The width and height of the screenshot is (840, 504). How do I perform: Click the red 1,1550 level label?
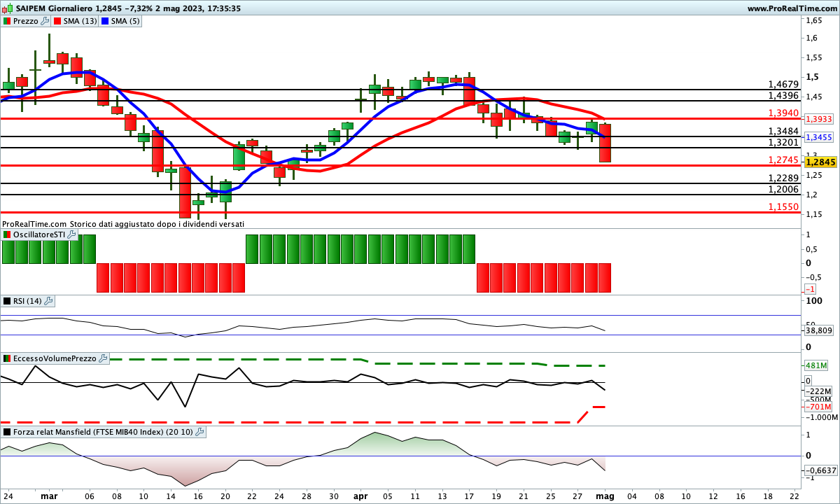pyautogui.click(x=783, y=207)
